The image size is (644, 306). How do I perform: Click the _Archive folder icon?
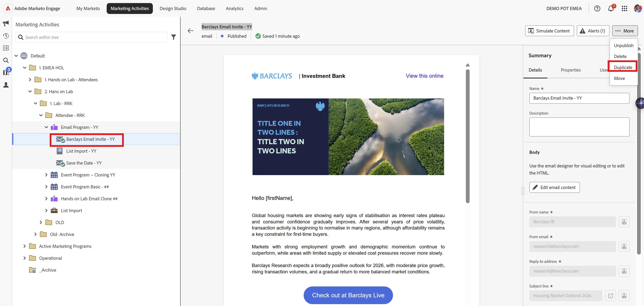tap(32, 270)
